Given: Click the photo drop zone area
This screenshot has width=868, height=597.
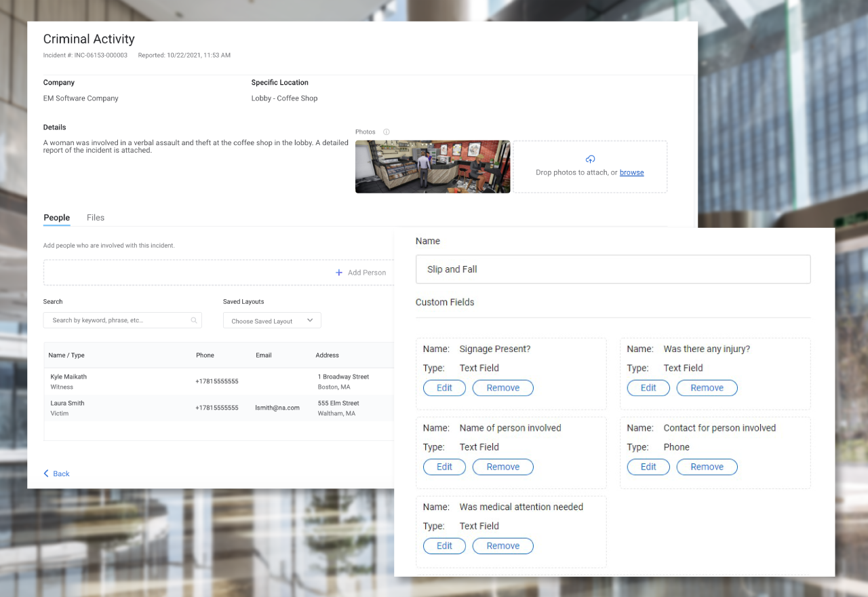Looking at the screenshot, I should point(590,167).
